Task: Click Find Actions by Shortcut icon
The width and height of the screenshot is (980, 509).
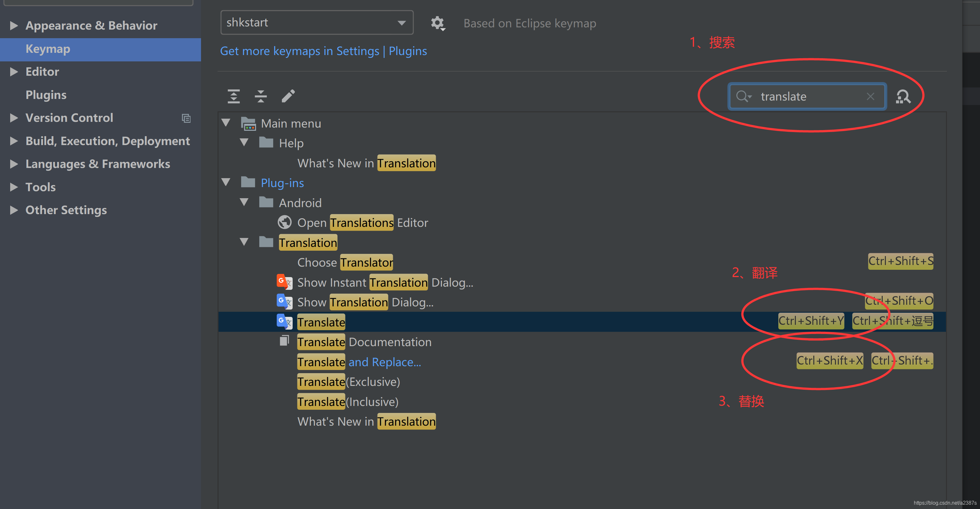Action: pos(903,97)
